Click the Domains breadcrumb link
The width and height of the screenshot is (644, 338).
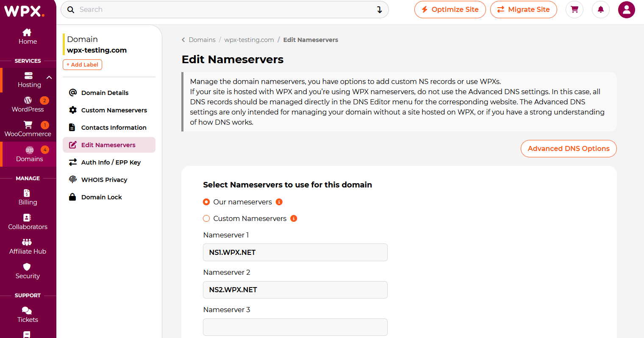[x=202, y=40]
